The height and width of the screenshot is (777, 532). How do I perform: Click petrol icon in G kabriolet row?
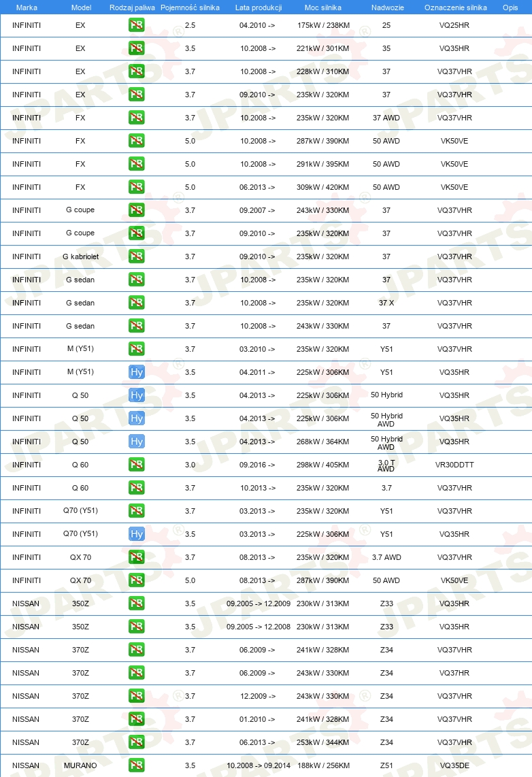136,257
